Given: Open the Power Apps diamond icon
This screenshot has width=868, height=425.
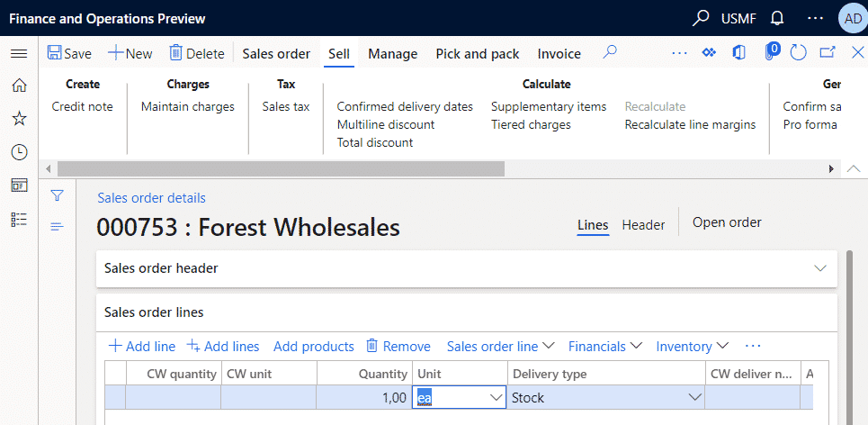Looking at the screenshot, I should coord(709,52).
